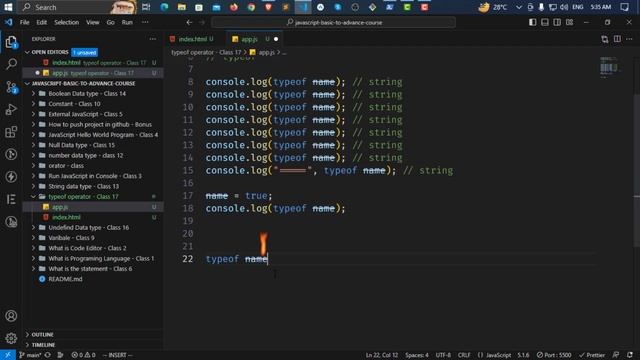Click the Split Editor Right icon

click(x=617, y=39)
